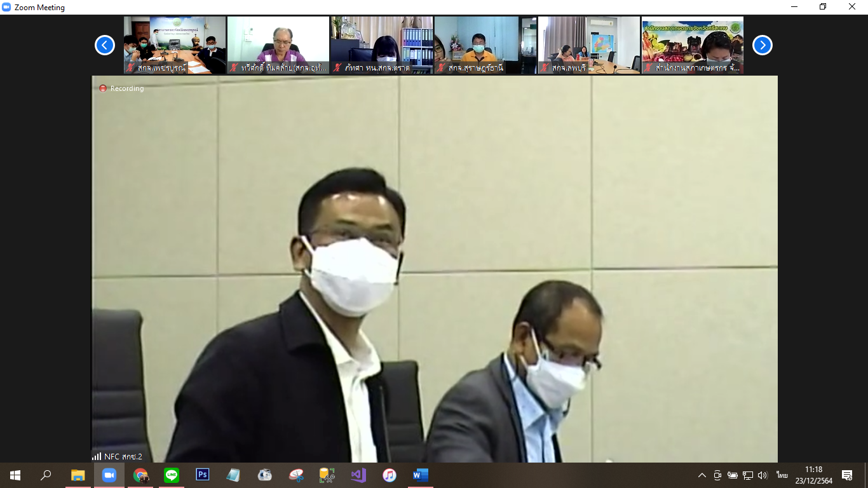Open Google Chrome from taskbar

[140, 475]
